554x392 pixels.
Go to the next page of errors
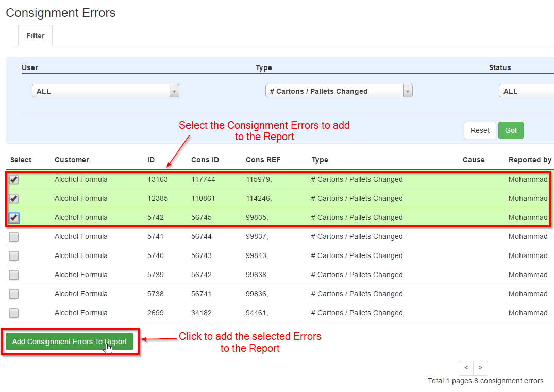tap(480, 368)
